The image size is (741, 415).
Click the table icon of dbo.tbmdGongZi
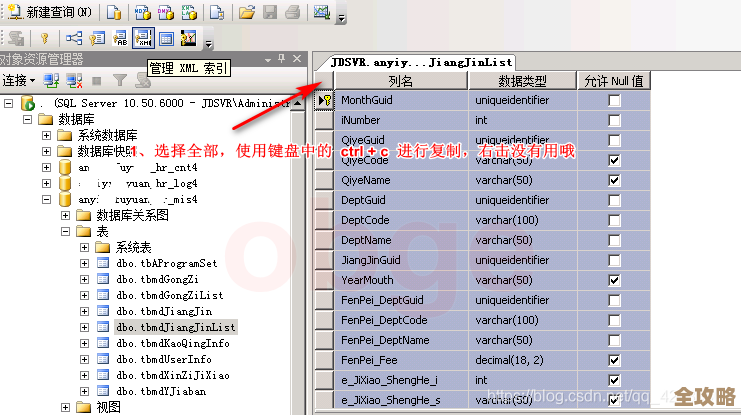103,279
